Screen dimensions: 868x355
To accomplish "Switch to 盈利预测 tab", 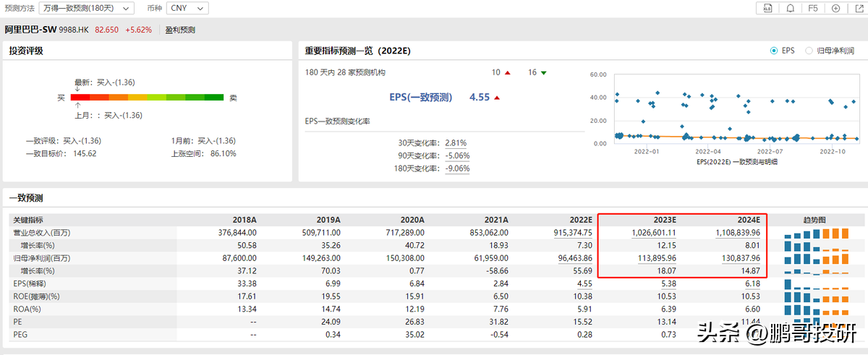I will click(x=180, y=30).
